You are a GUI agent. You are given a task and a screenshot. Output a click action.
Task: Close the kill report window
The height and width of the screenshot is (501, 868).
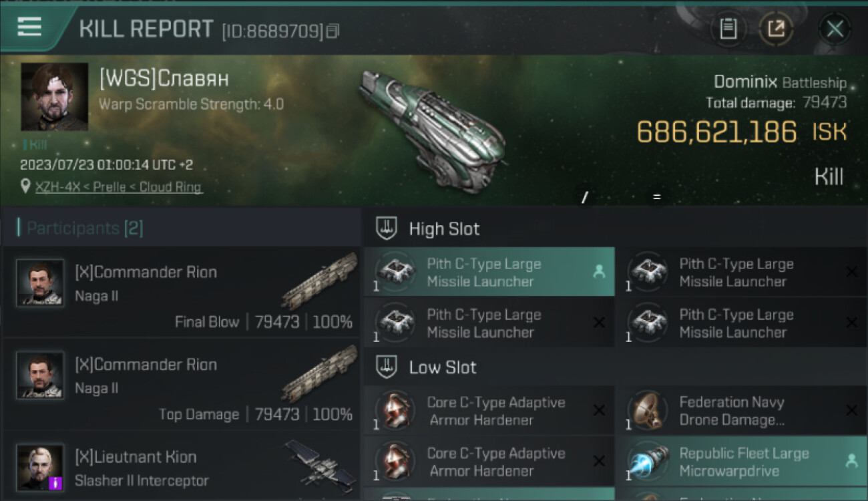coord(835,29)
